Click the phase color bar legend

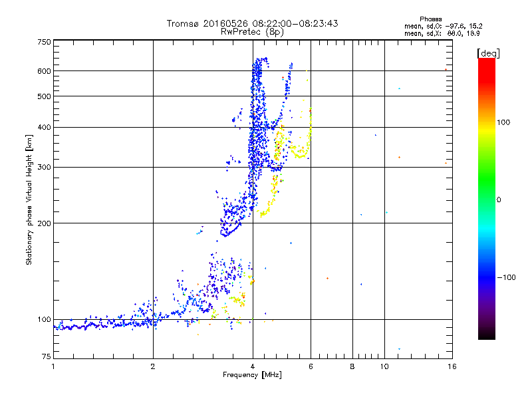pos(487,198)
